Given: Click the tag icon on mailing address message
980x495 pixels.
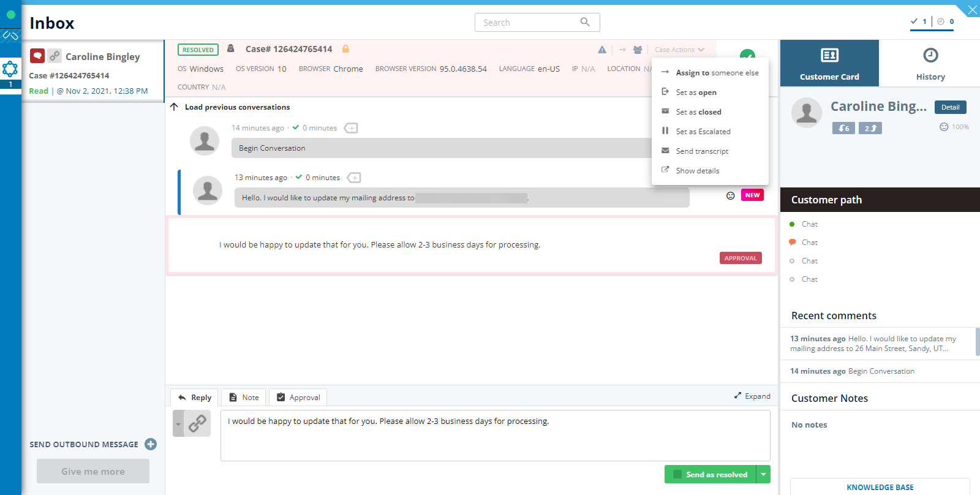Looking at the screenshot, I should 354,178.
